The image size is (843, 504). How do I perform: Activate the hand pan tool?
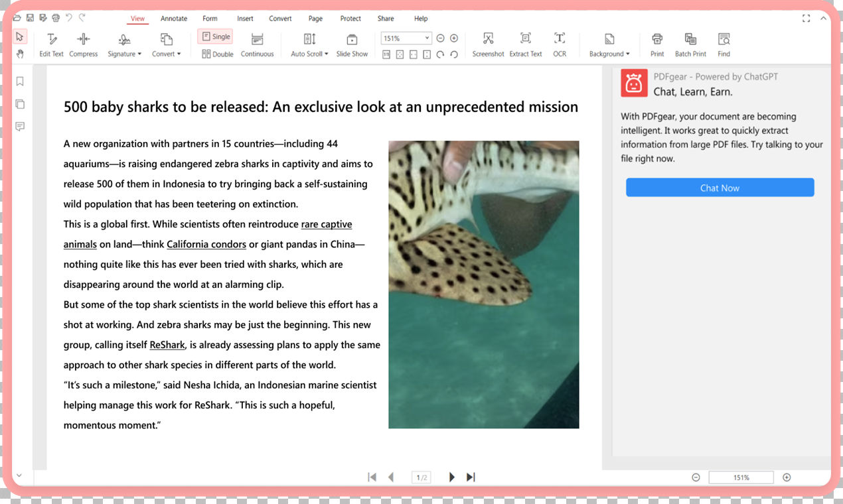point(20,54)
